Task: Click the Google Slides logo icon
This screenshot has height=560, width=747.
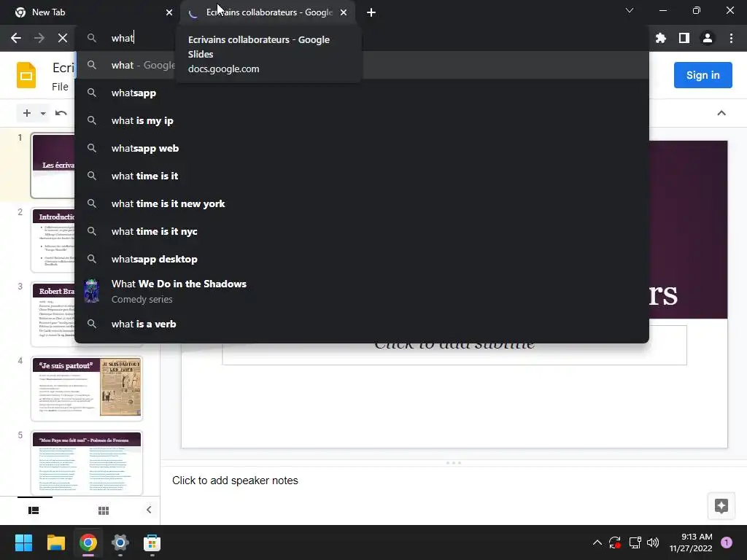Action: (x=26, y=75)
